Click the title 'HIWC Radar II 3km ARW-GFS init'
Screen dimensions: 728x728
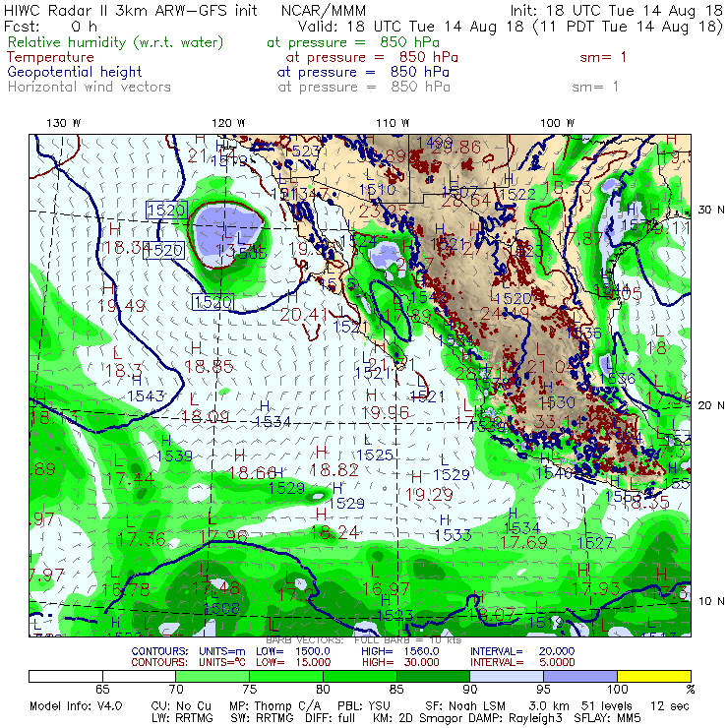[x=131, y=11]
